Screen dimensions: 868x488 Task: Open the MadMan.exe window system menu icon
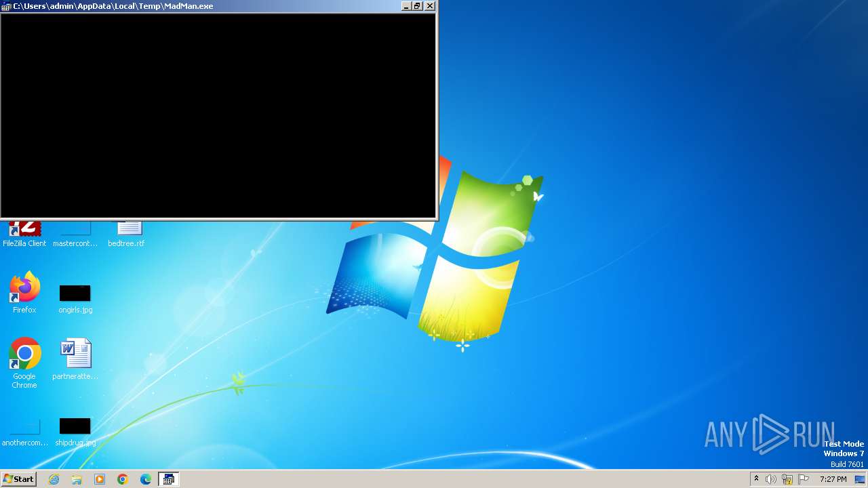[6, 6]
